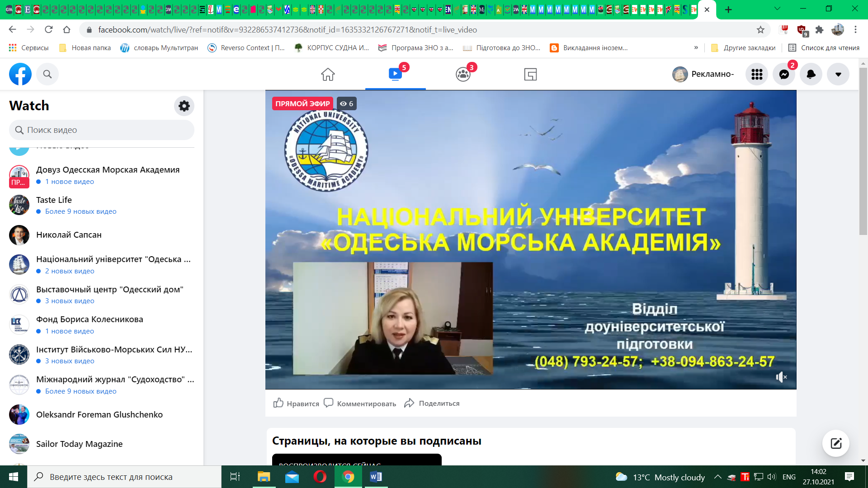This screenshot has width=868, height=488.
Task: Open Фонд Бориса Колесникова page
Action: (x=102, y=325)
